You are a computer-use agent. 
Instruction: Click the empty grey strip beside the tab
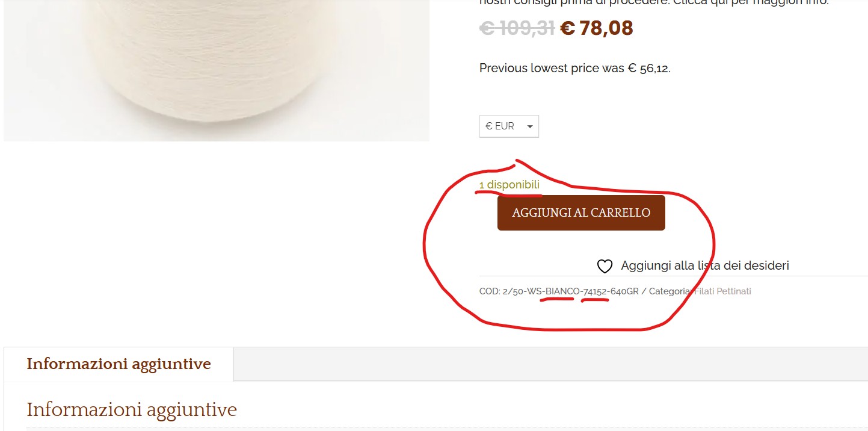pos(550,364)
